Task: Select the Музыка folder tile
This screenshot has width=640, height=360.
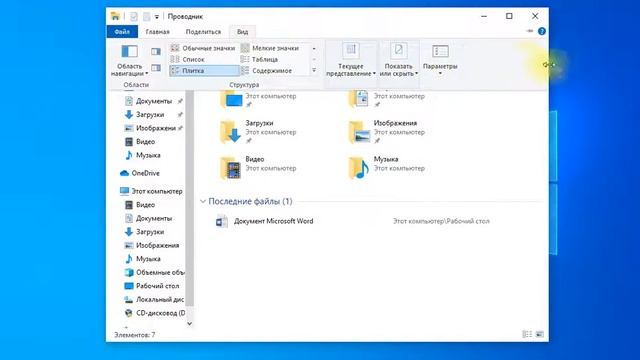Action: pos(387,167)
